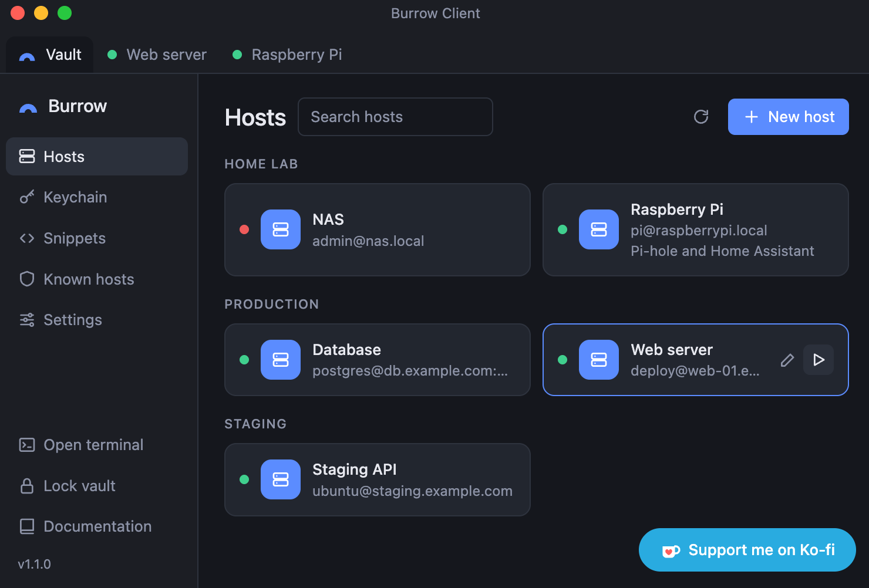This screenshot has width=869, height=588.
Task: Click the ubuntu@staging.example.com address
Action: pos(412,491)
